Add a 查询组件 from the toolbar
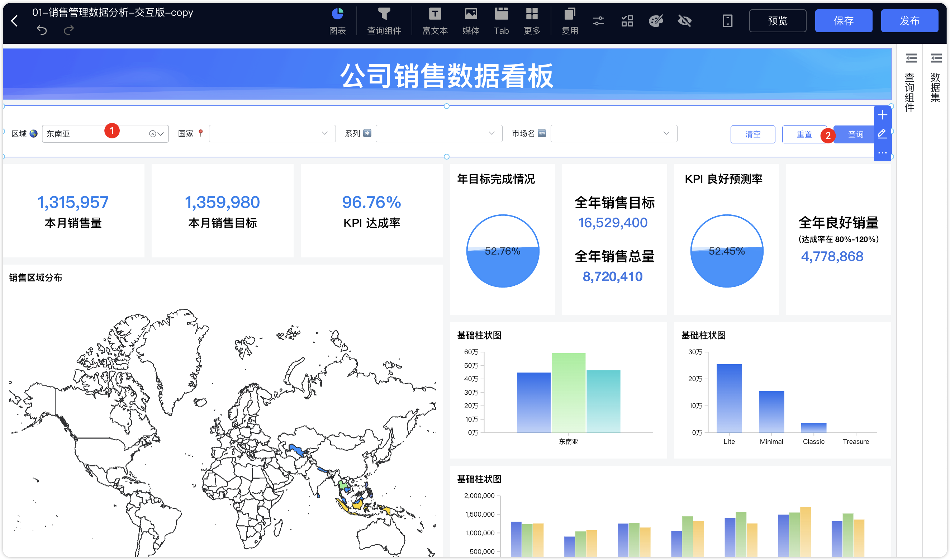Screen dimensions: 950x560 (384, 21)
